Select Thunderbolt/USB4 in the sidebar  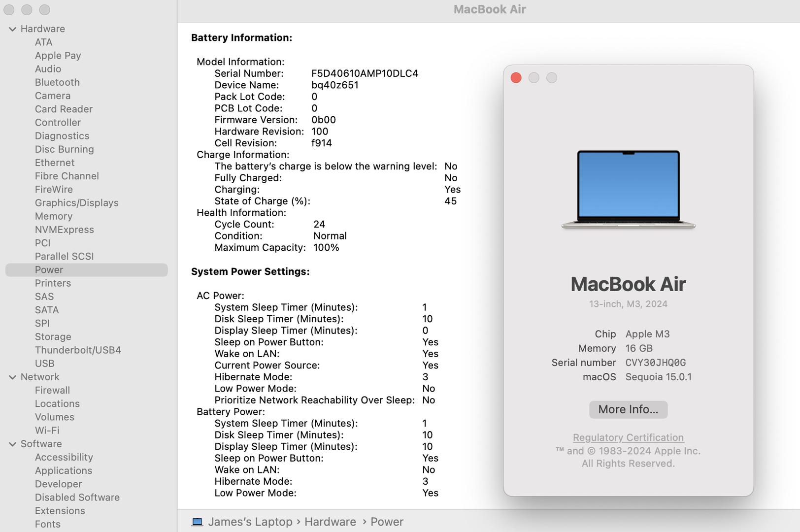(x=78, y=350)
